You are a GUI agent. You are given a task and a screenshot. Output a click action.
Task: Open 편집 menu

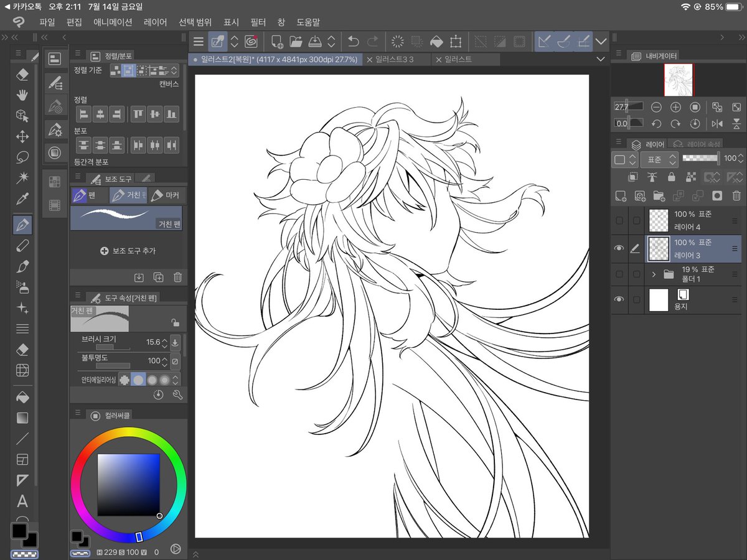pos(74,22)
